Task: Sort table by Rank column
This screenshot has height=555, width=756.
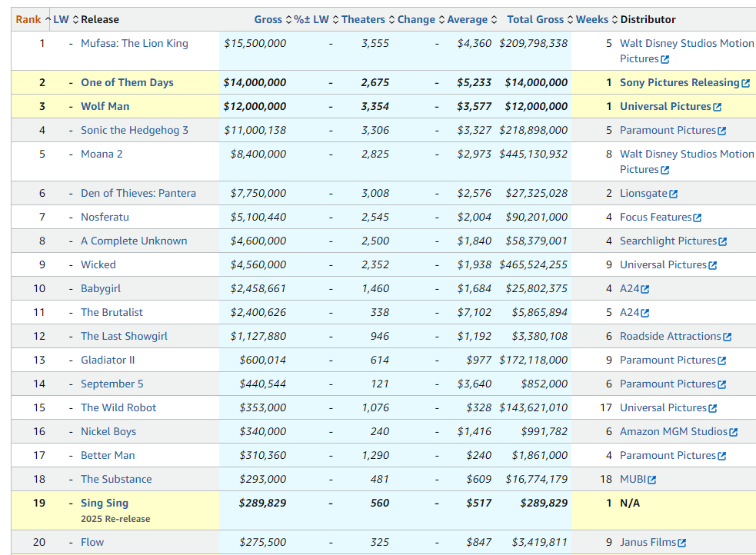Action: point(28,19)
